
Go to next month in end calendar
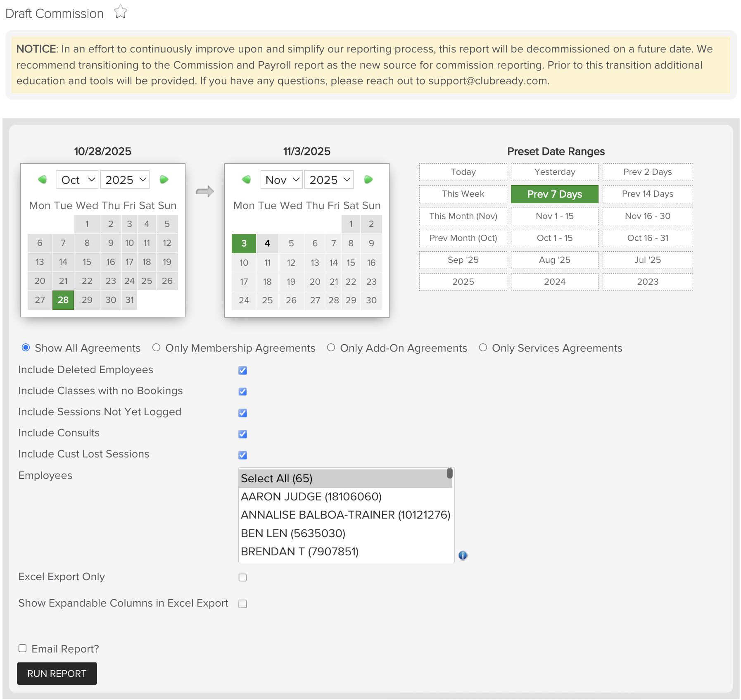click(368, 180)
